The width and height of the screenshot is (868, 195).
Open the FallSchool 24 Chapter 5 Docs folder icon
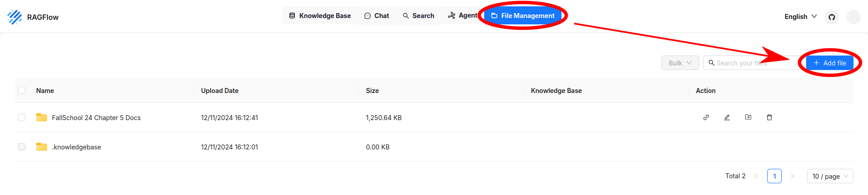pyautogui.click(x=42, y=117)
